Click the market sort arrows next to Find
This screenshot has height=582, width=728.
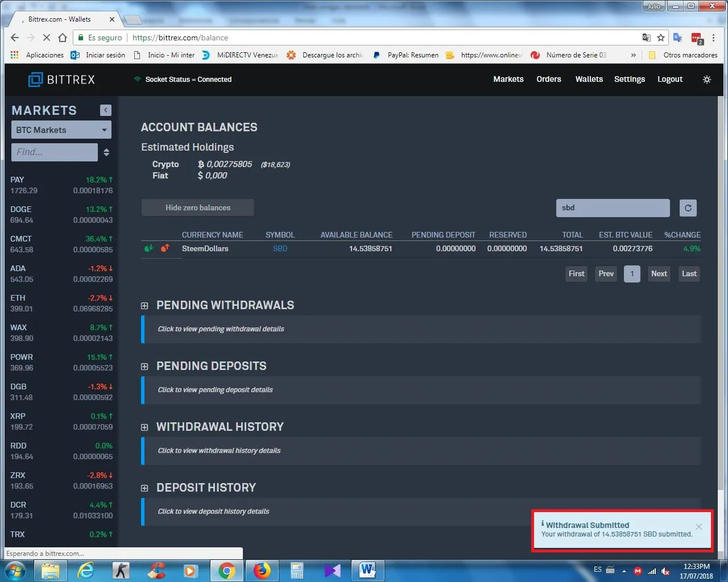click(x=106, y=152)
